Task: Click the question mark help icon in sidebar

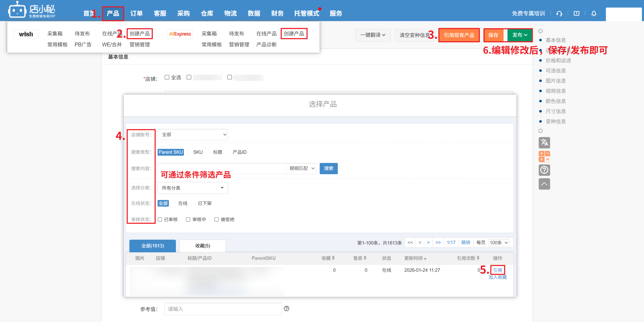Action: [544, 170]
